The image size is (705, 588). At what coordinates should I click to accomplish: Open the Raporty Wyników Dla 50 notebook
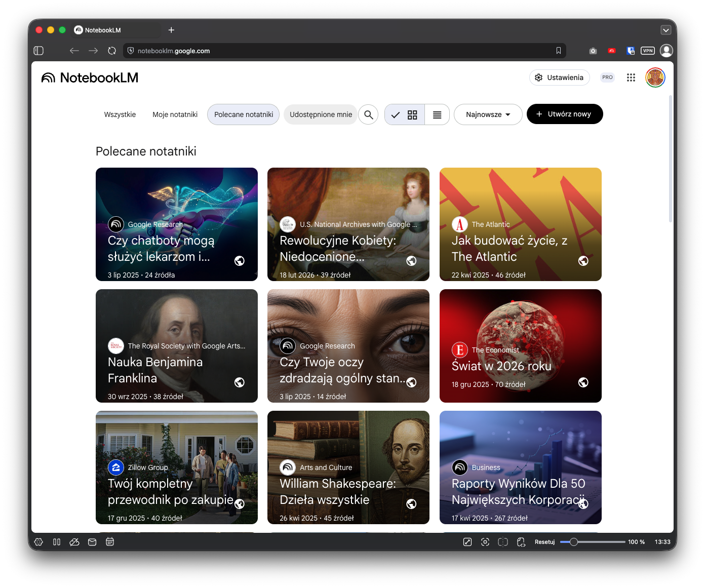pyautogui.click(x=521, y=467)
